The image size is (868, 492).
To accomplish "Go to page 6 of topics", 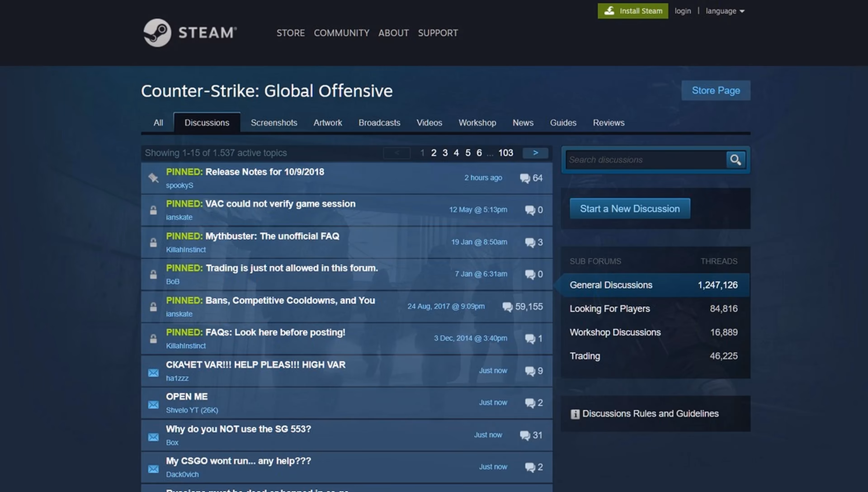I will [479, 153].
